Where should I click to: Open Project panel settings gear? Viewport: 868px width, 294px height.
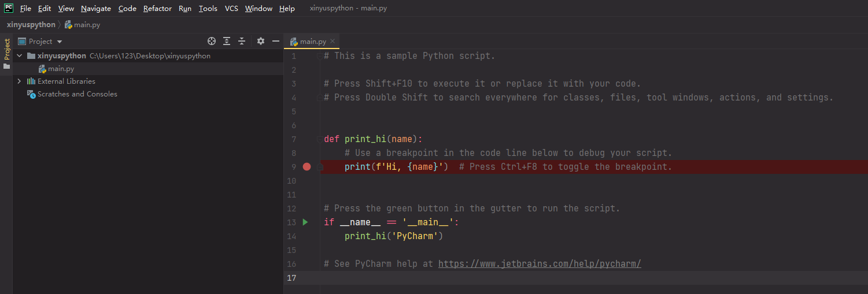point(261,41)
